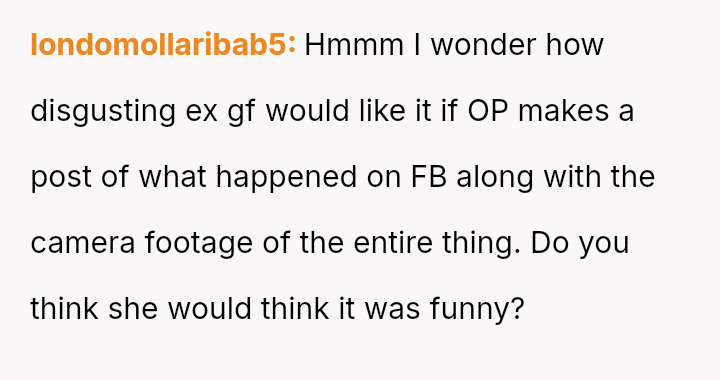This screenshot has width=720, height=380.
Task: Place cursor on the word "disgusting"
Action: click(x=103, y=112)
